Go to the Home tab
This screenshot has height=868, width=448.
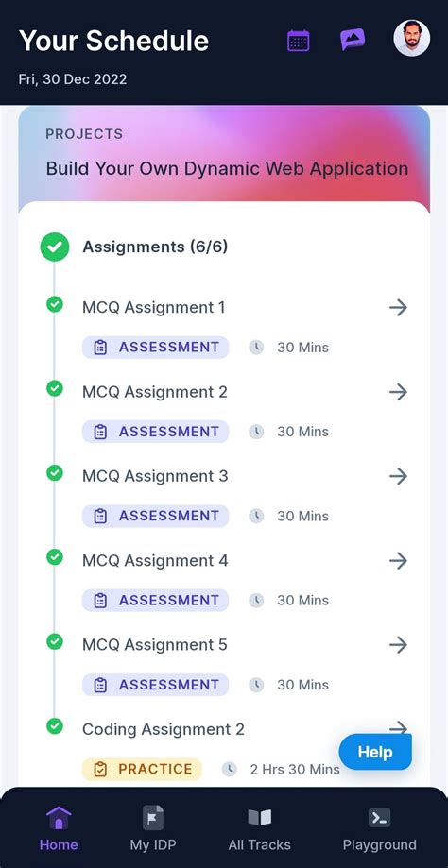coord(59,828)
